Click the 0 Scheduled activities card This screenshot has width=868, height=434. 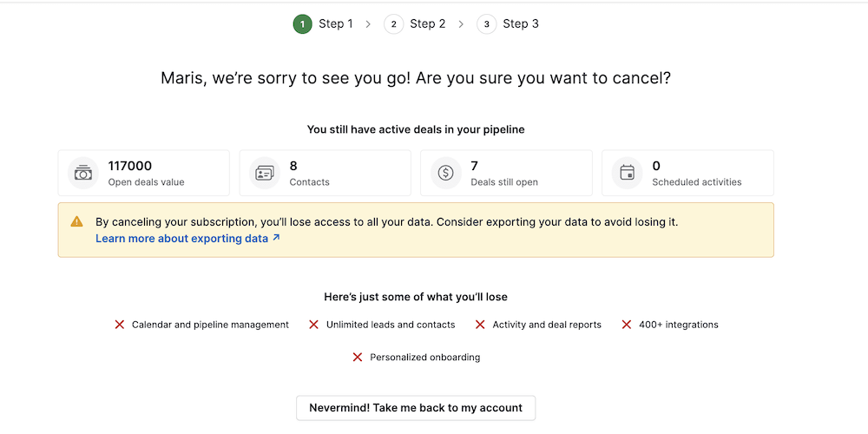click(687, 174)
